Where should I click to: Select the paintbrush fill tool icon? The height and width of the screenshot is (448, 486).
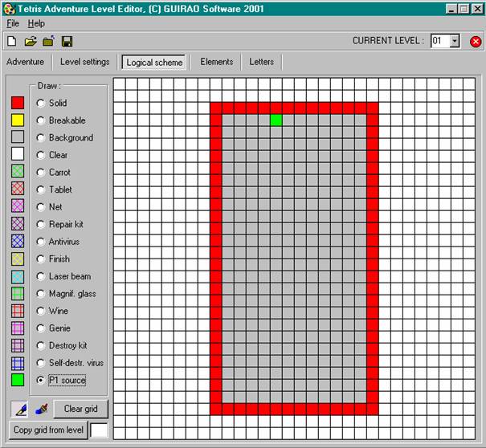coord(41,409)
